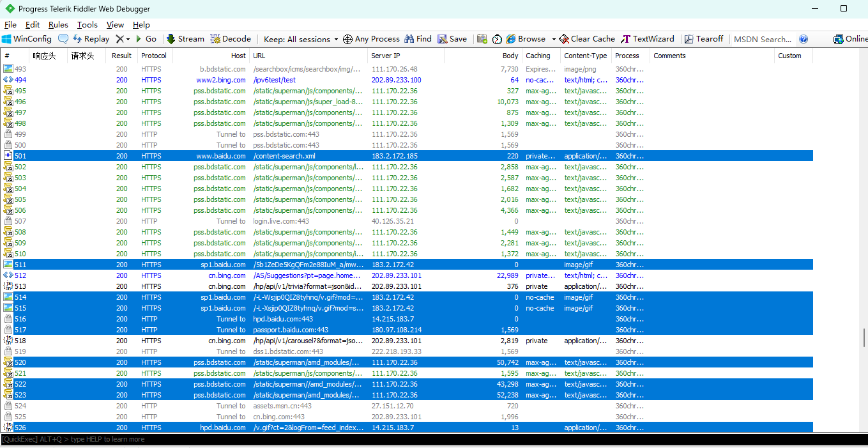The height and width of the screenshot is (448, 868).
Task: Click lock icon of session 499
Action: point(8,134)
